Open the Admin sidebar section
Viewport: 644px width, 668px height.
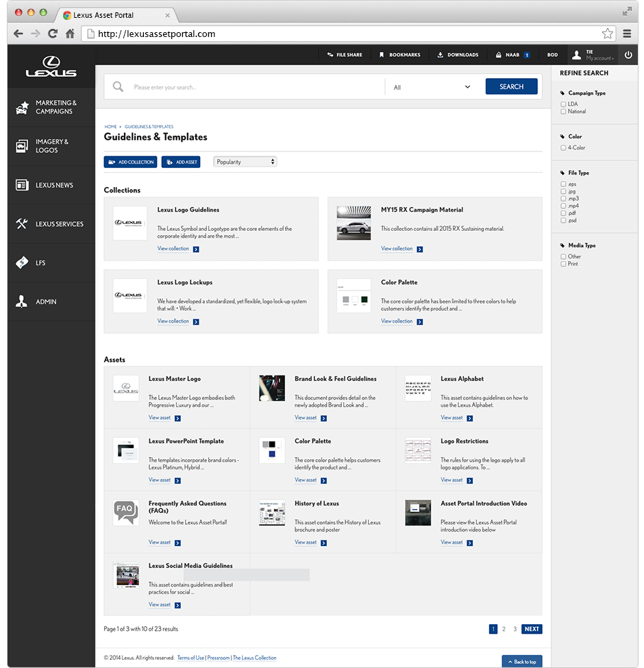pos(51,301)
